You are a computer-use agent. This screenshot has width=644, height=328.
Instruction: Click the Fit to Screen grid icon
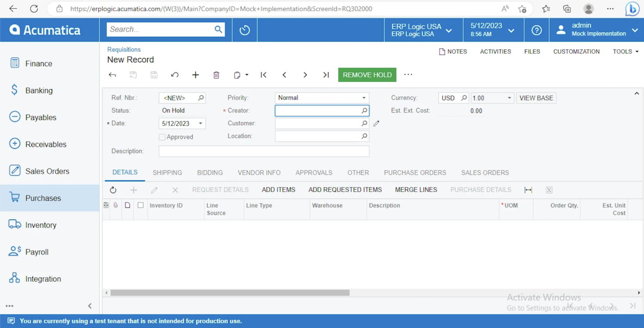pos(528,190)
